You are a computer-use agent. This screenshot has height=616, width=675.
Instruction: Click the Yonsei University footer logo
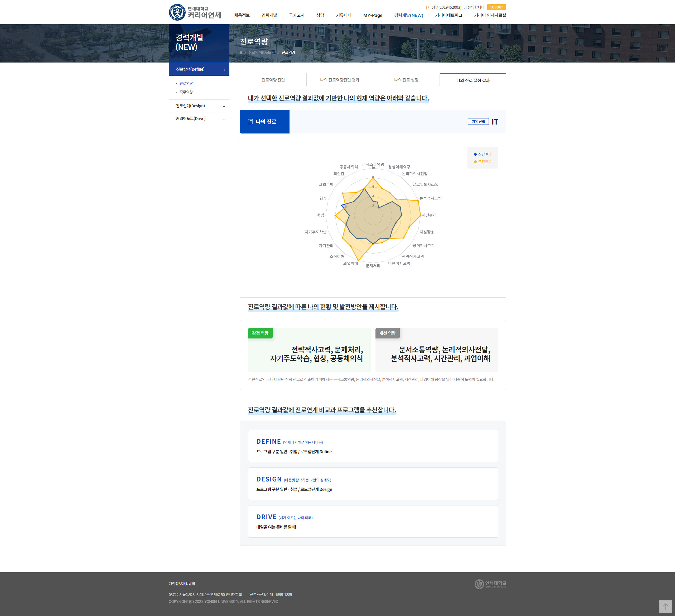(x=490, y=584)
